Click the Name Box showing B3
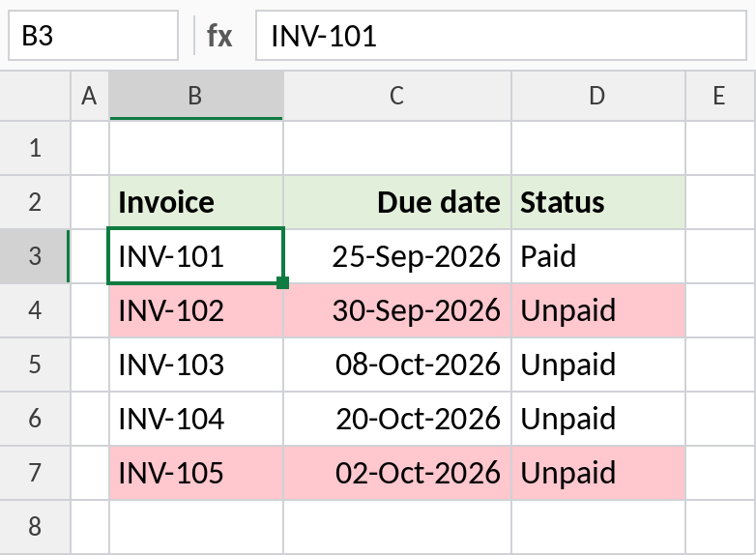 tap(93, 36)
